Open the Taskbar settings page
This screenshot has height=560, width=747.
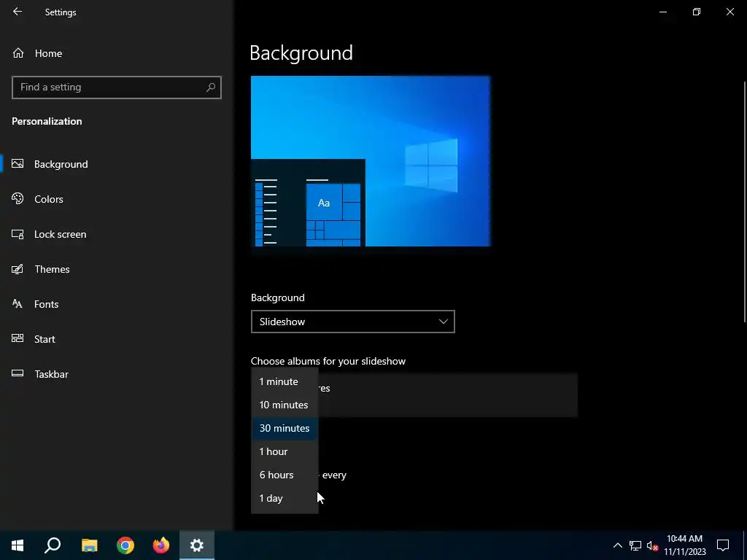pyautogui.click(x=116, y=374)
